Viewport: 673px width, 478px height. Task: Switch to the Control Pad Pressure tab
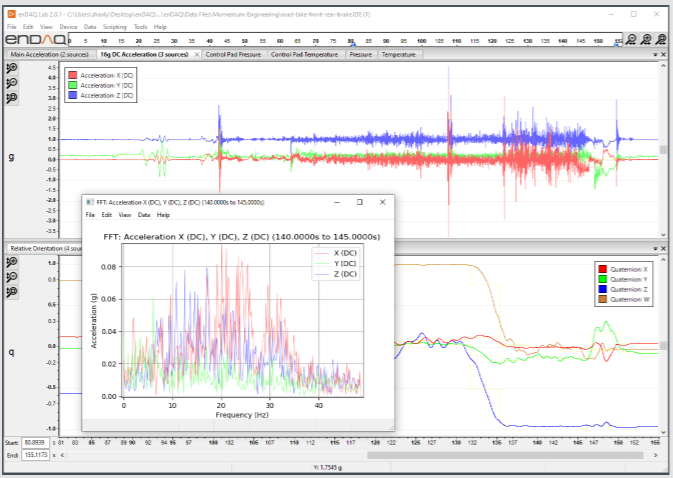(233, 54)
